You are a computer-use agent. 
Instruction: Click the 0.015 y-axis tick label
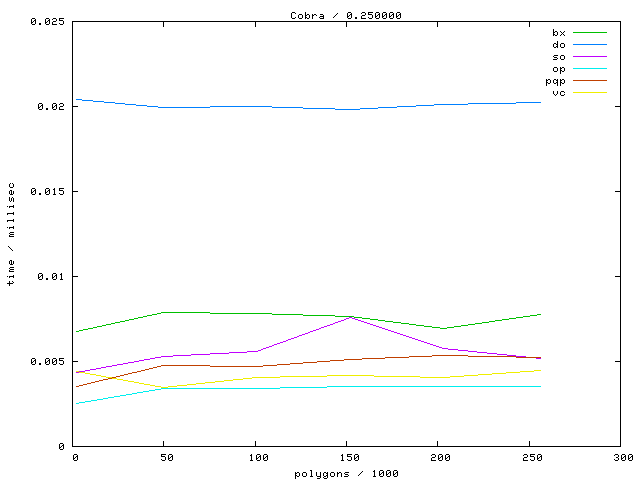click(49, 191)
